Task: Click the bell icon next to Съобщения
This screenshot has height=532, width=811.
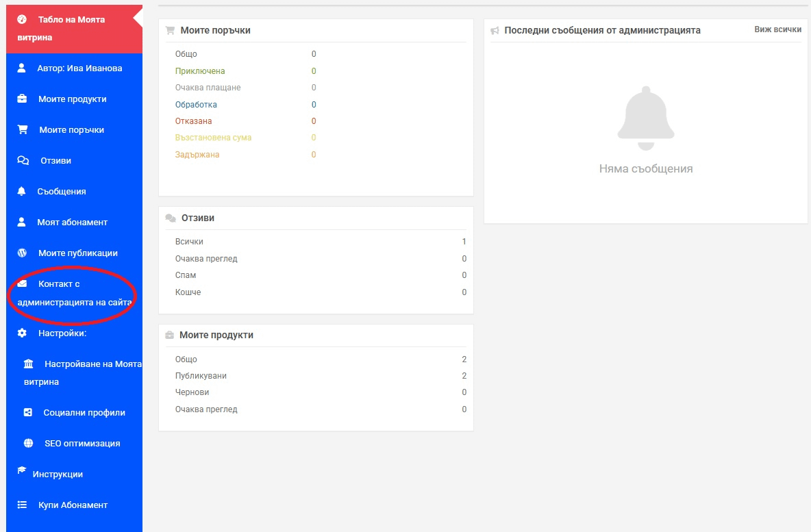Action: [x=21, y=191]
